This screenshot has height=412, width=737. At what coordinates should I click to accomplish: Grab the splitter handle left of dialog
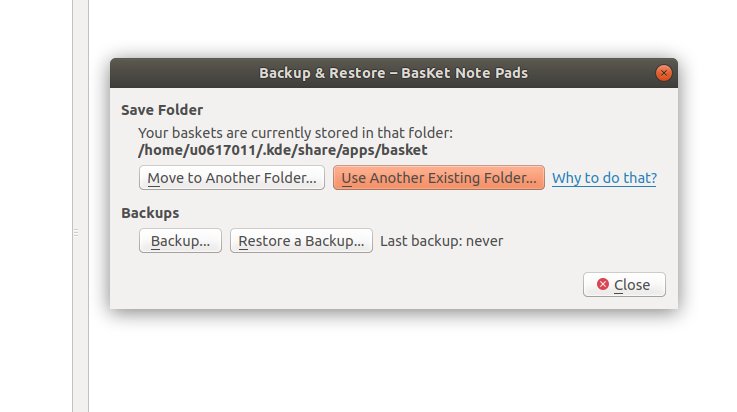(x=75, y=232)
